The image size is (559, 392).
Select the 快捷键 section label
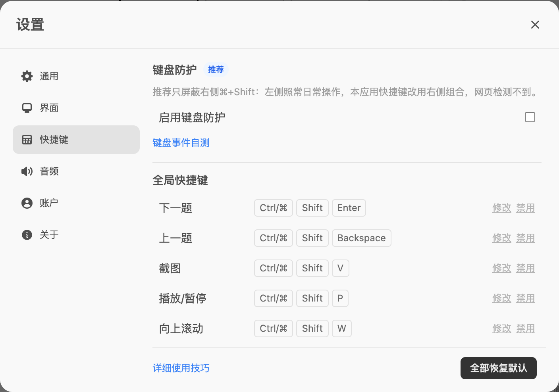pos(54,140)
